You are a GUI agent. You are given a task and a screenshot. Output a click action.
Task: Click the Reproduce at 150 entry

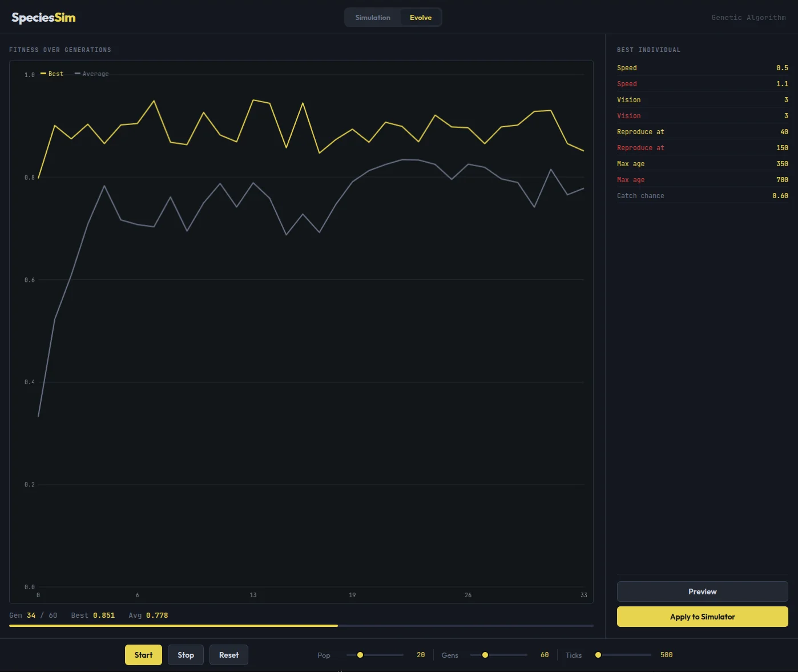click(702, 147)
